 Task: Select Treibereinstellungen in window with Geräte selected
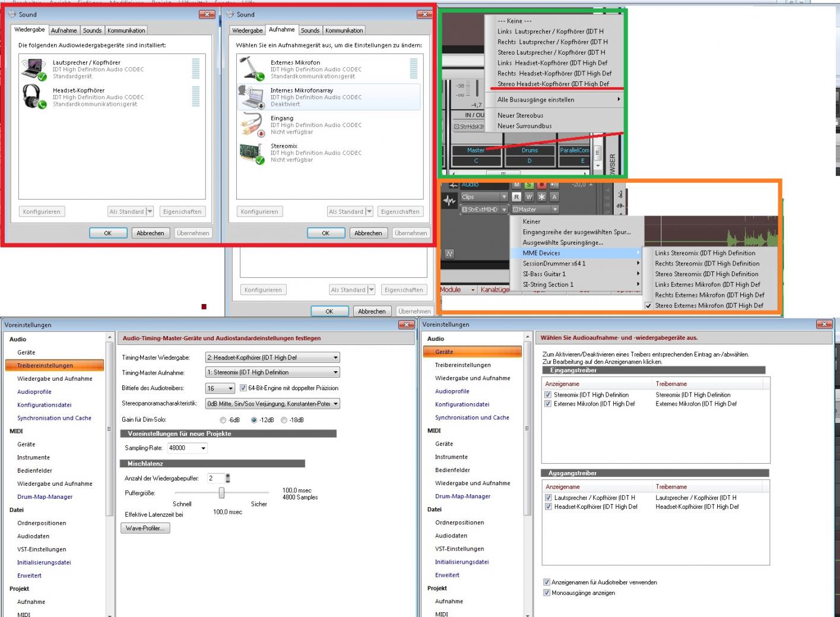point(463,365)
